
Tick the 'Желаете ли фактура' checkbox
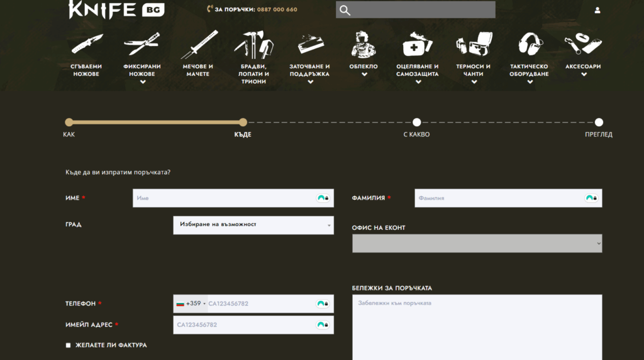[x=69, y=345]
